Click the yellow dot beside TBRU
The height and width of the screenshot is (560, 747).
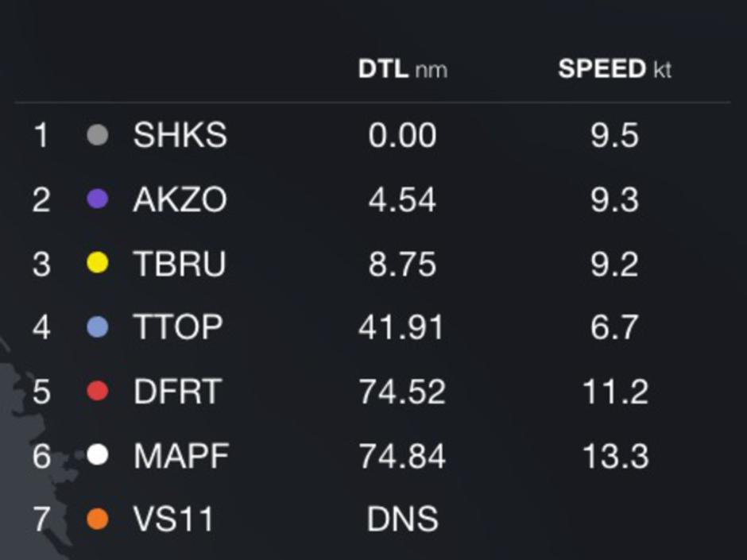[97, 264]
